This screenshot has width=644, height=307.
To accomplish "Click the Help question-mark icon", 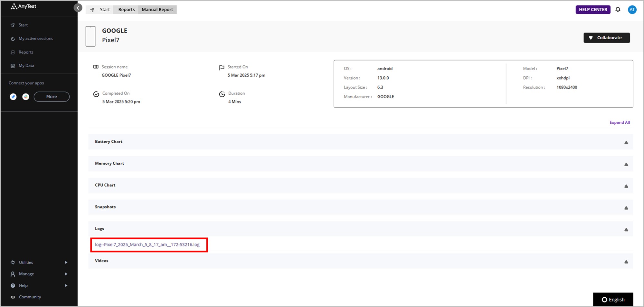I will (13, 285).
